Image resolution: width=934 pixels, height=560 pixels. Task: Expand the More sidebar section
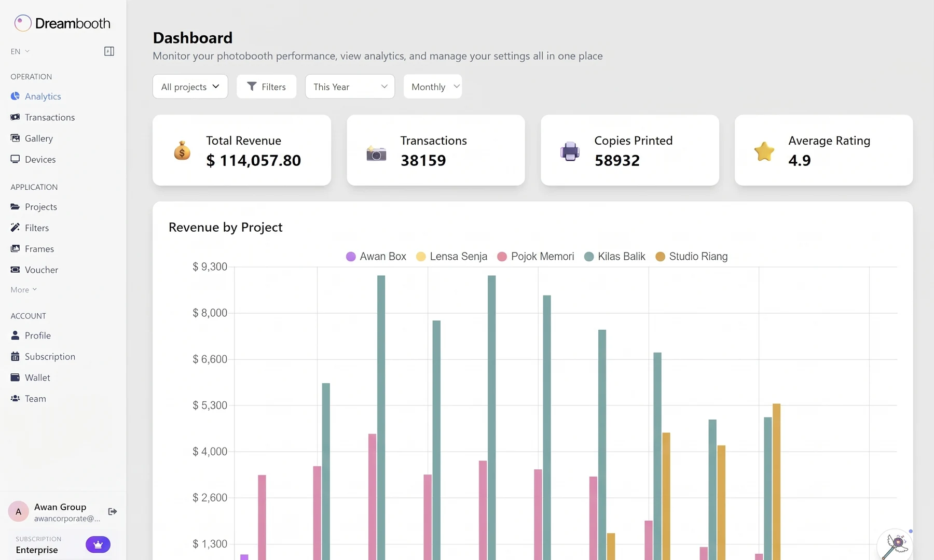coord(23,290)
